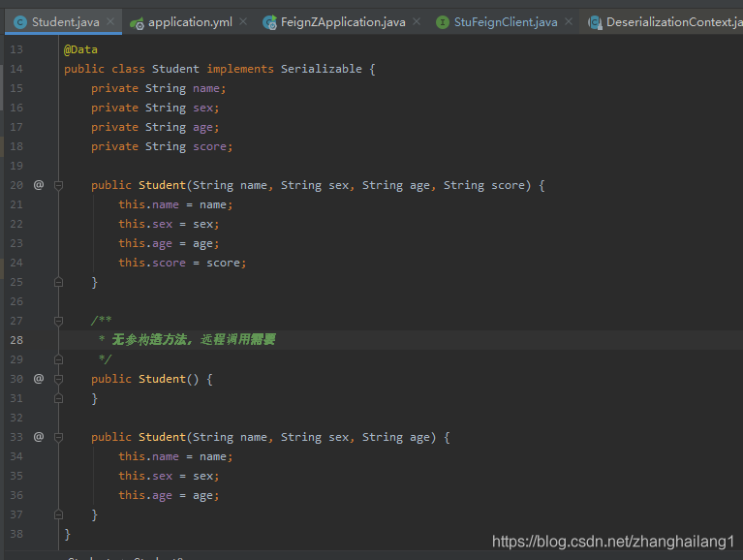Screen dimensions: 743x560
Task: Click the Student.java class file icon
Action: pos(20,21)
